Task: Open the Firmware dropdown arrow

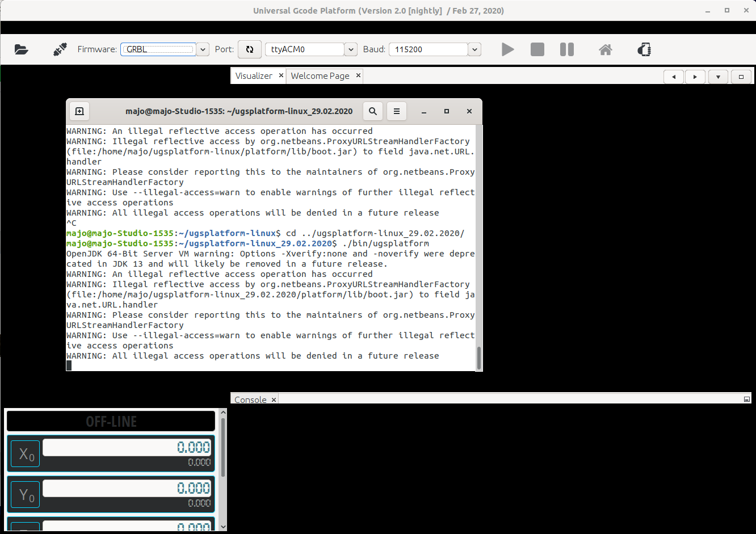Action: (203, 49)
